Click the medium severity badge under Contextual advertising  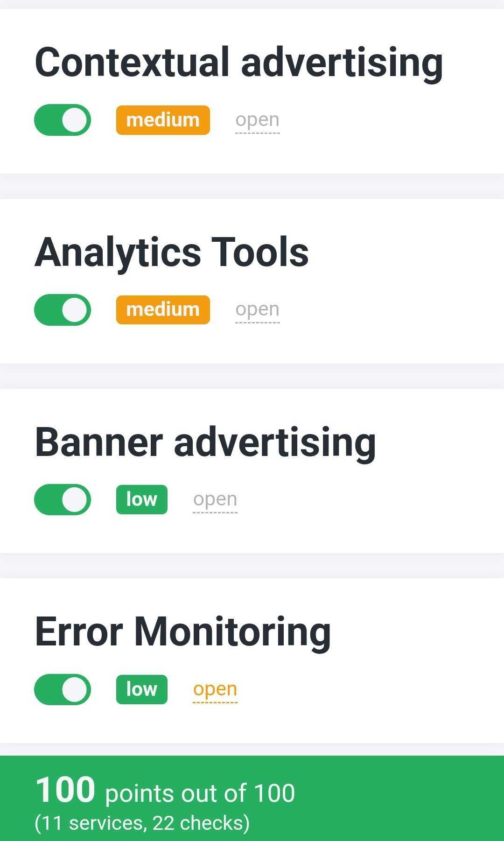point(162,120)
